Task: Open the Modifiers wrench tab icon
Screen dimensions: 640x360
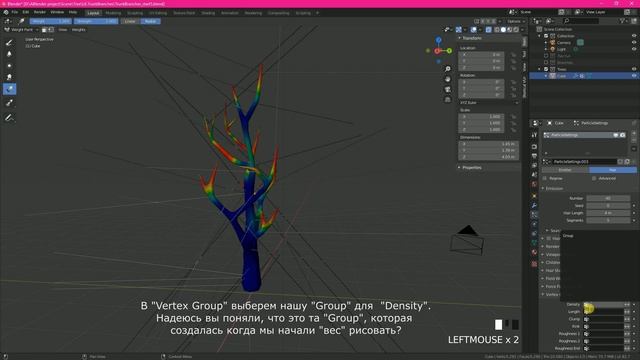Action: pos(534,205)
